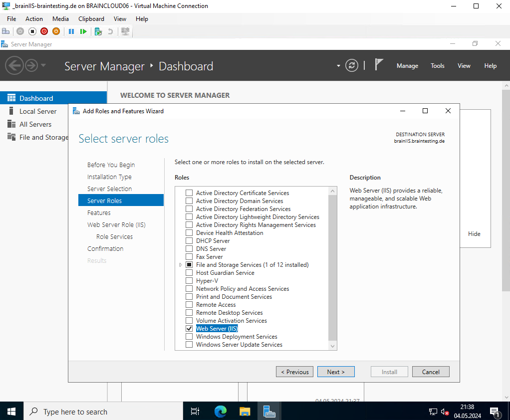Click Hide on welcome panel
The image size is (510, 420).
(x=474, y=233)
